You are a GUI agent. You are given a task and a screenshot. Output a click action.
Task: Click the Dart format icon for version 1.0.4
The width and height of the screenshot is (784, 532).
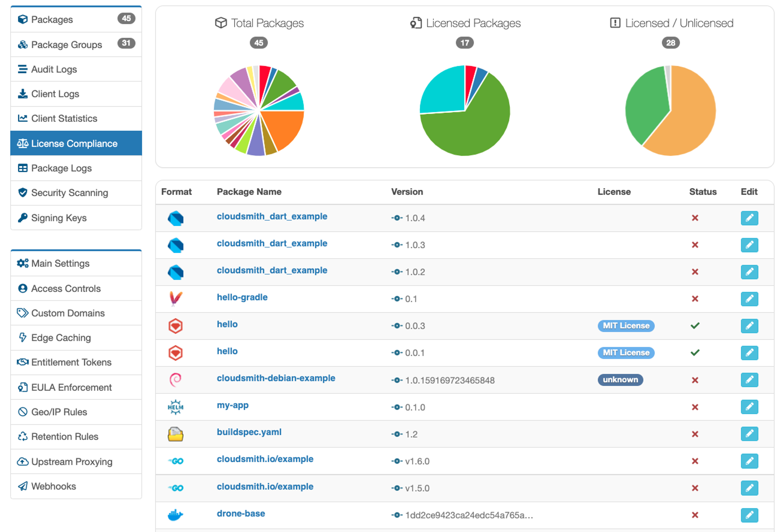pyautogui.click(x=175, y=218)
